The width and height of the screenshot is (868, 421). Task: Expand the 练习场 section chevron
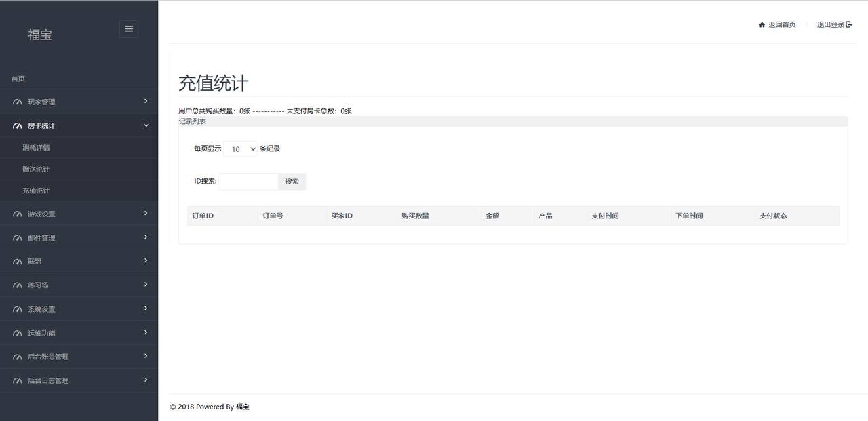tap(146, 285)
